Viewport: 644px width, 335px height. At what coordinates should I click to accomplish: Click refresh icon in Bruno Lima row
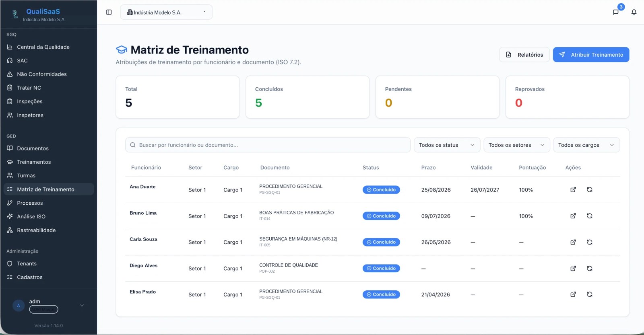coord(590,216)
